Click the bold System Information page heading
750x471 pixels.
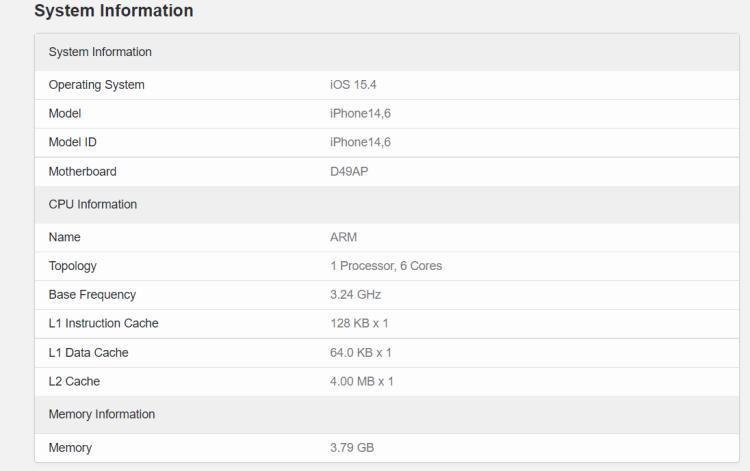[113, 12]
